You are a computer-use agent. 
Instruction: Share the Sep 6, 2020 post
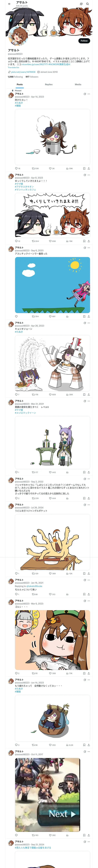(x=89, y=316)
